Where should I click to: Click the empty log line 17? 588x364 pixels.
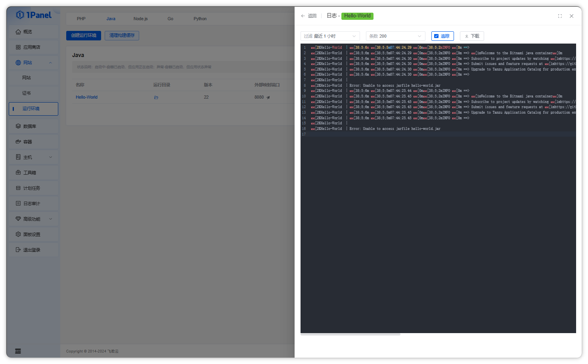[438, 134]
